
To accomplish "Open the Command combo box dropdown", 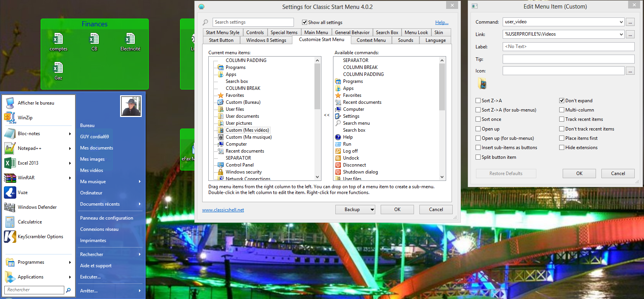I will coord(621,22).
